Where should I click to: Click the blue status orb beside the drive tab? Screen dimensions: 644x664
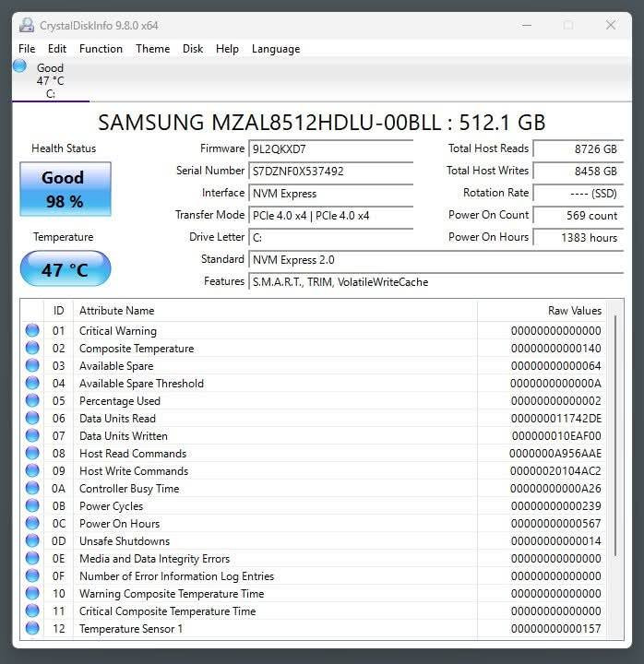[19, 66]
